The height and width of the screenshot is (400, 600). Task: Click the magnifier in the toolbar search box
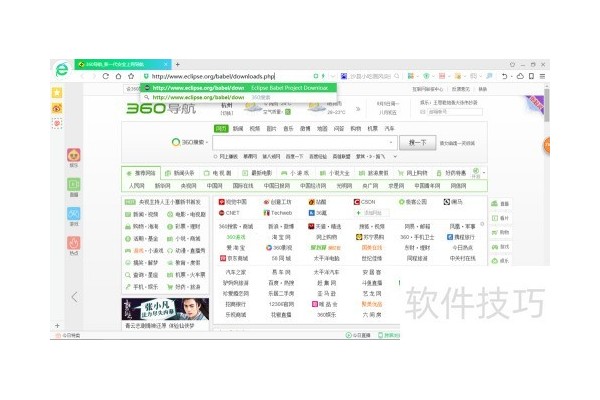(396, 76)
